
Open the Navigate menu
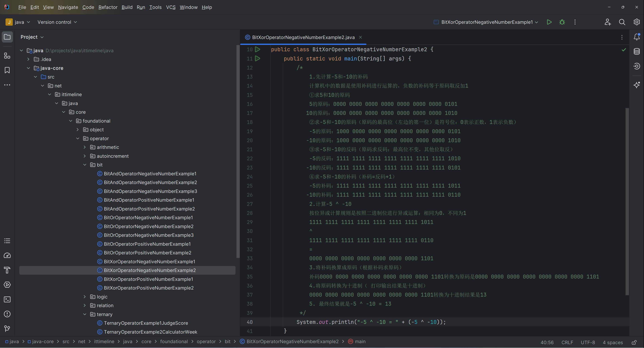coord(68,7)
